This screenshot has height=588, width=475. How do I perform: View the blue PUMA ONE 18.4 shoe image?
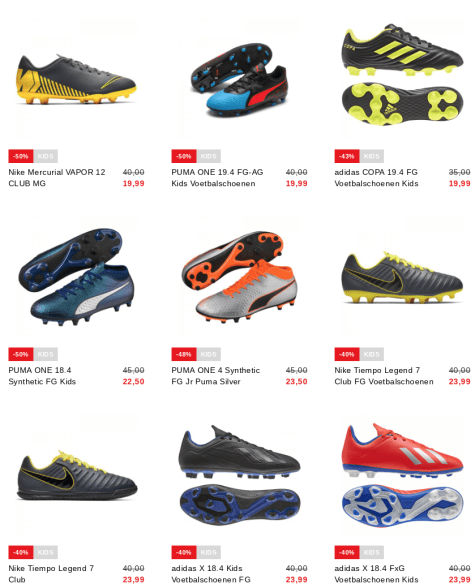pyautogui.click(x=76, y=277)
